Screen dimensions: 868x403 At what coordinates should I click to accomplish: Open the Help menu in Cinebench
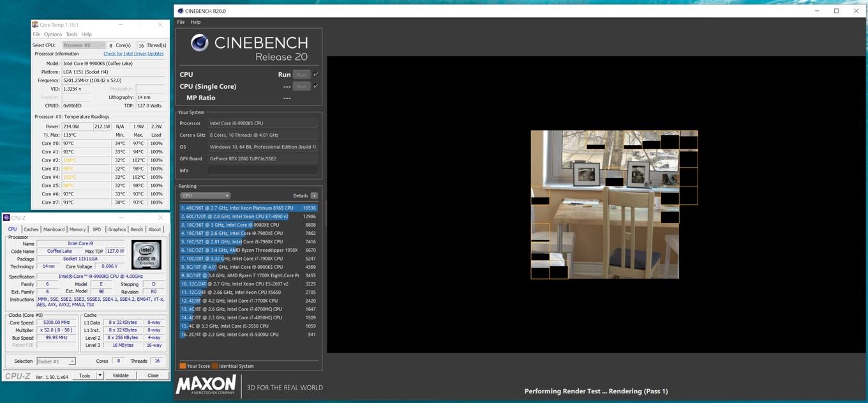(195, 22)
